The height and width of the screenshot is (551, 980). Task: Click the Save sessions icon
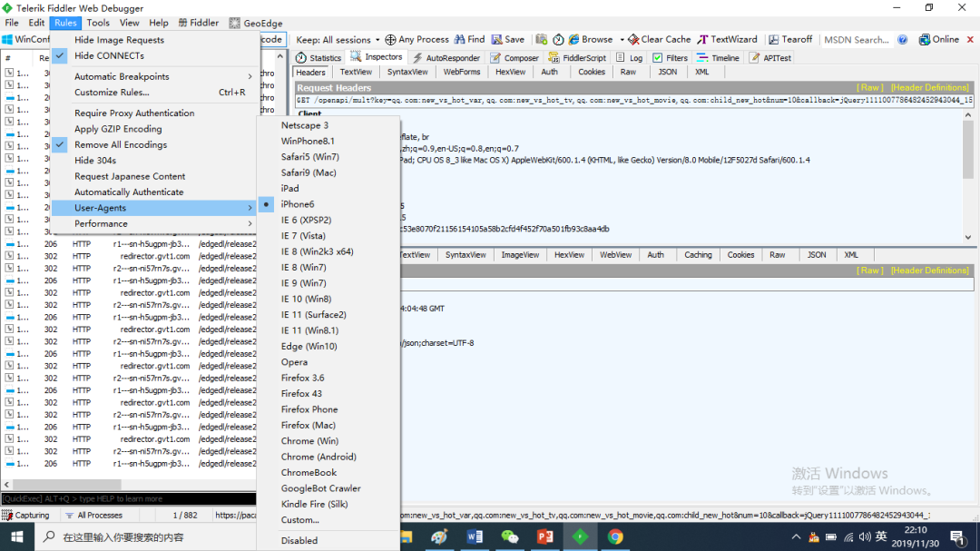pyautogui.click(x=497, y=39)
